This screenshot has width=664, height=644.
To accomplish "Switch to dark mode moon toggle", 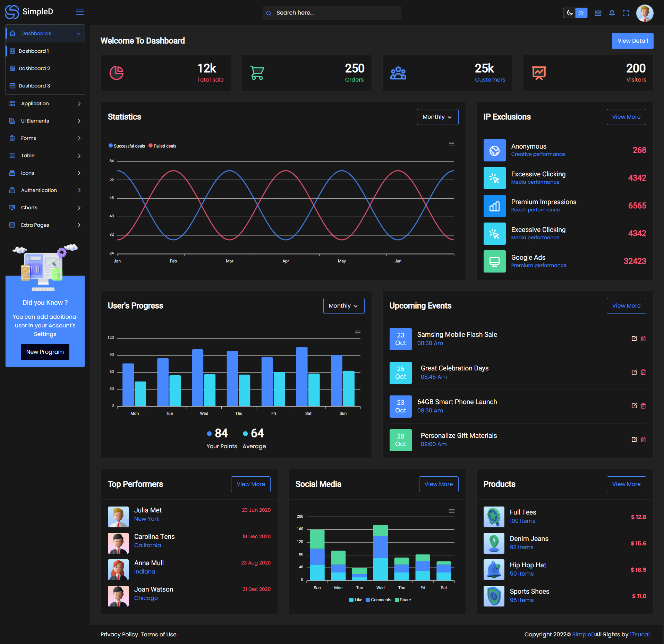I will coord(569,13).
